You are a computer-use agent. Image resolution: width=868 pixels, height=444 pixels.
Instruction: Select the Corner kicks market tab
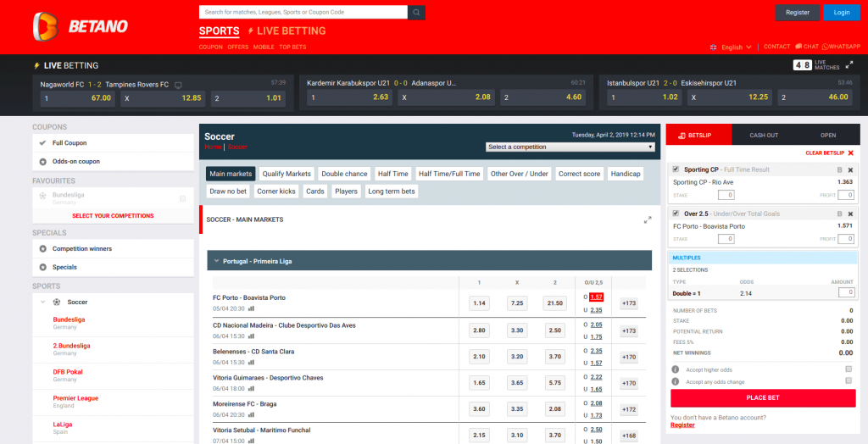[276, 191]
